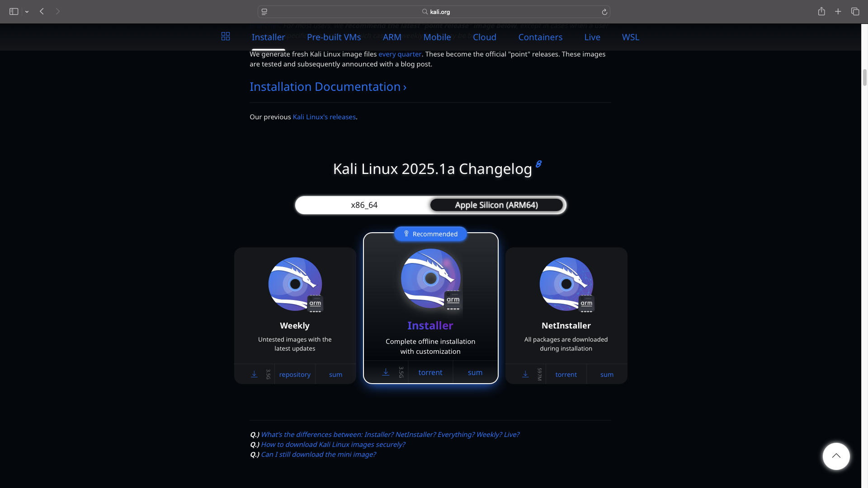Click the kali.org address bar
This screenshot has height=488, width=868.
click(x=434, y=12)
